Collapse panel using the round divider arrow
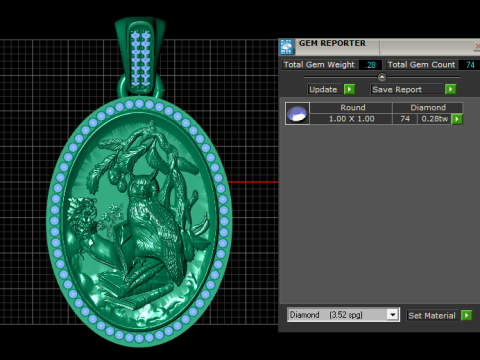 [x=382, y=77]
